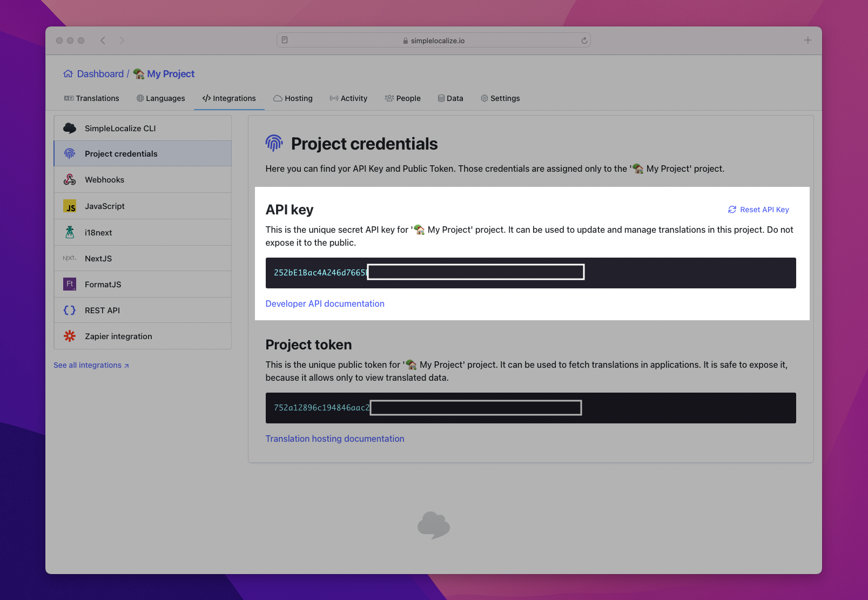868x600 pixels.
Task: Open a new browser tab with plus
Action: tap(808, 40)
